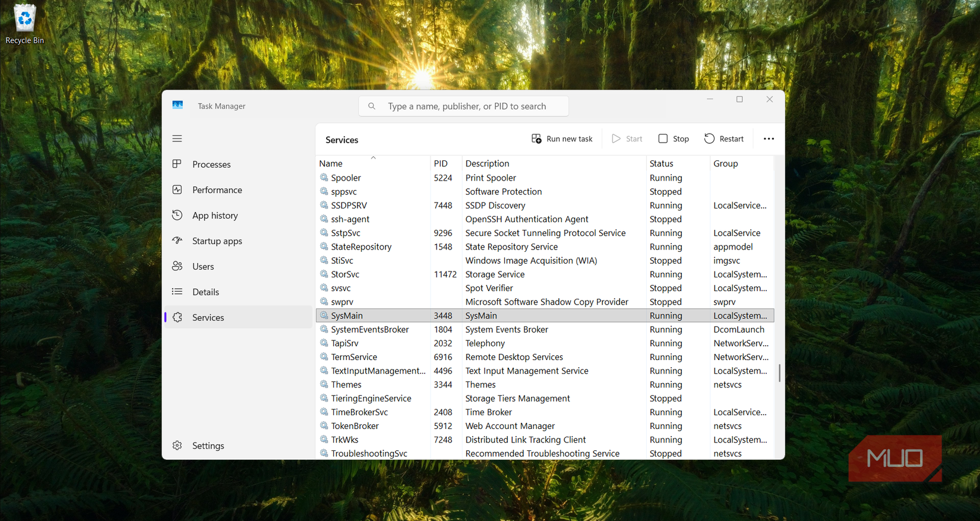
Task: Select the Spooler service row
Action: [x=545, y=178]
